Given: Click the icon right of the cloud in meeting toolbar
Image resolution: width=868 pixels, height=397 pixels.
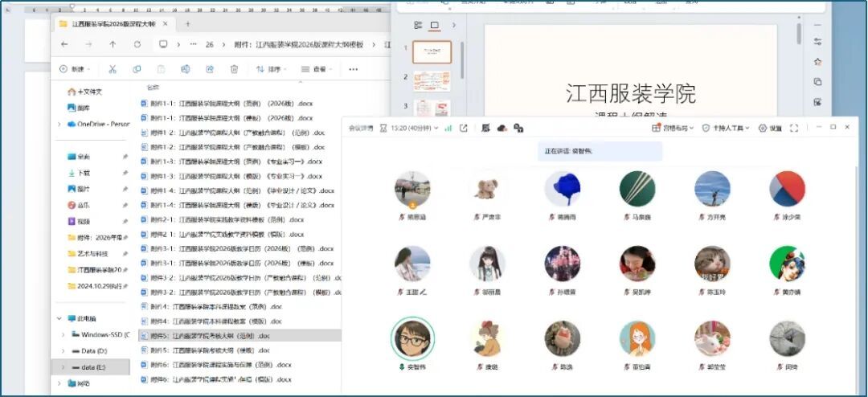Looking at the screenshot, I should pos(518,128).
